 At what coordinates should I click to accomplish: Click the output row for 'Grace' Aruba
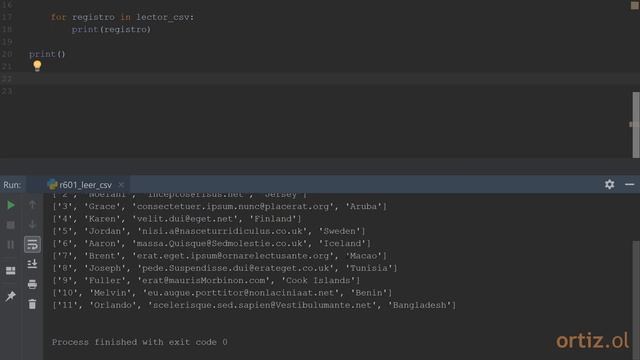pos(219,207)
